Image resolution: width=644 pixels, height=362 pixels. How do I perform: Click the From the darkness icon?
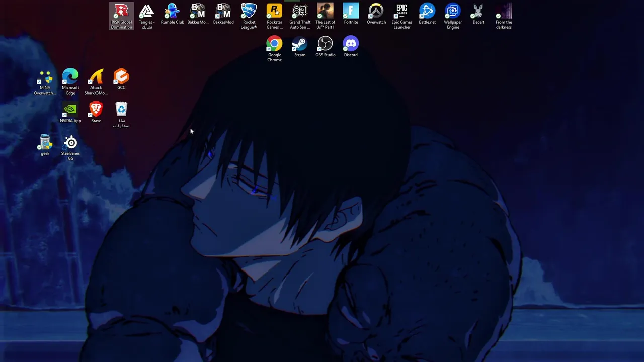pyautogui.click(x=504, y=16)
